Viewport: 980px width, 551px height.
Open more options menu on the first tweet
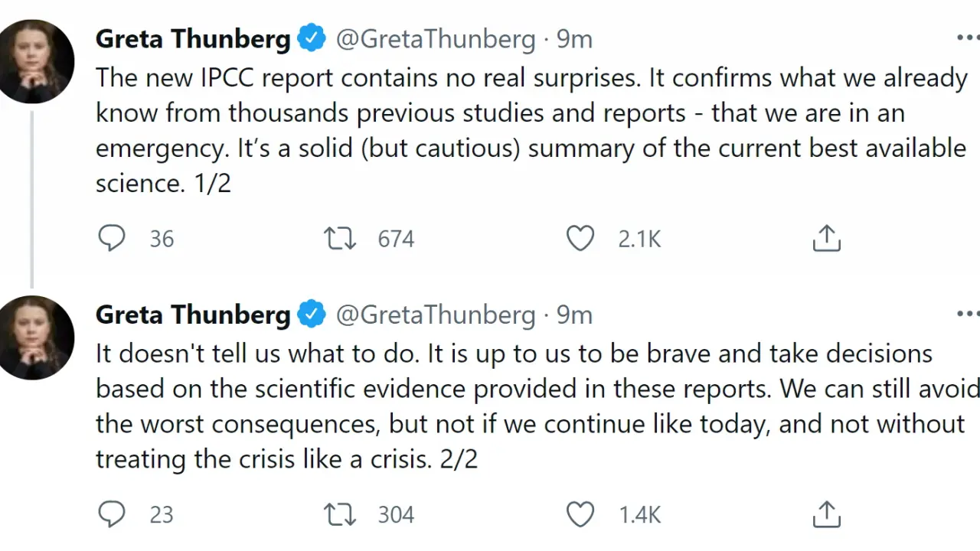[x=968, y=37]
